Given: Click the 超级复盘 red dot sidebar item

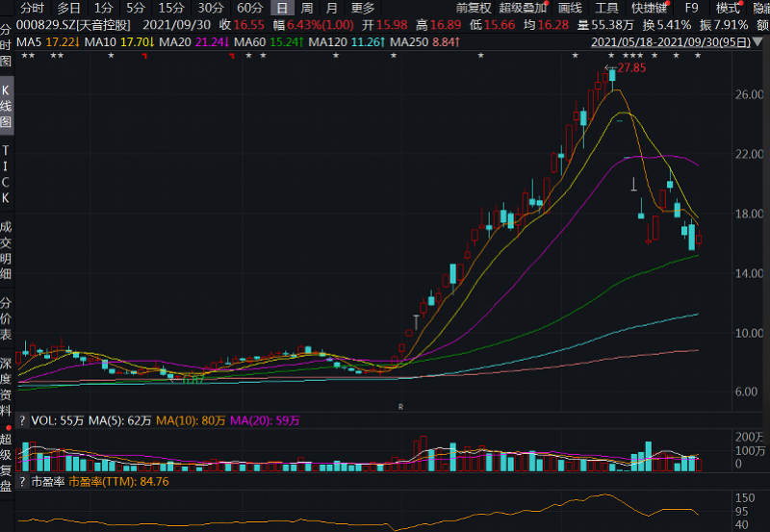Looking at the screenshot, I should point(7,458).
